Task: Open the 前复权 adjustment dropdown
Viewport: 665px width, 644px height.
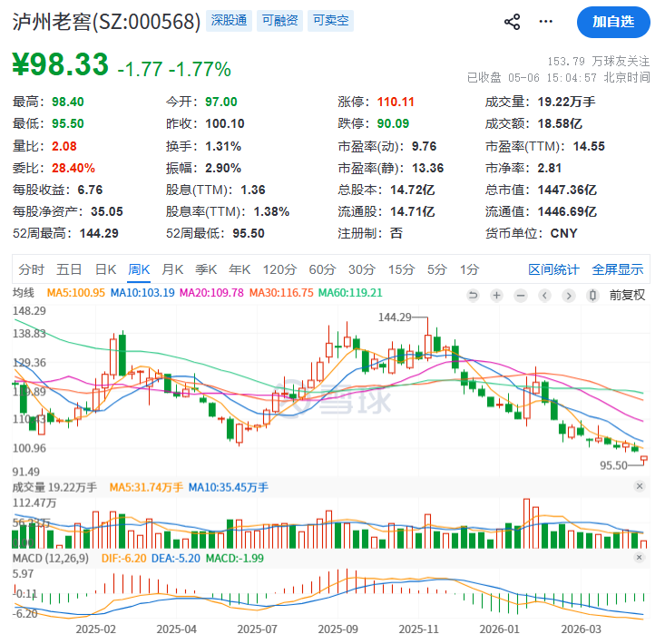Action: (x=627, y=295)
